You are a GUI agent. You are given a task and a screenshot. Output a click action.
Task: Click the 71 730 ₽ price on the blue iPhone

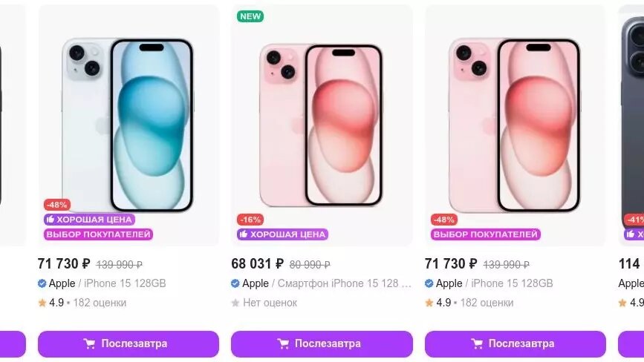[64, 263]
